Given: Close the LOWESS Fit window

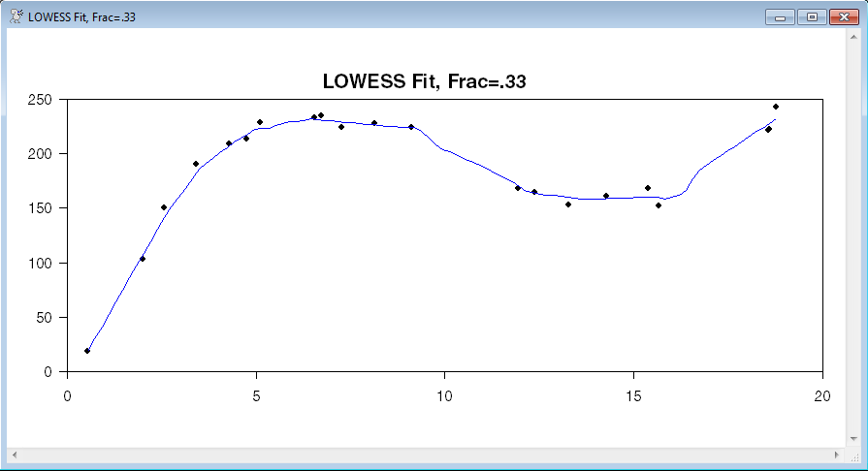Looking at the screenshot, I should click(x=843, y=16).
